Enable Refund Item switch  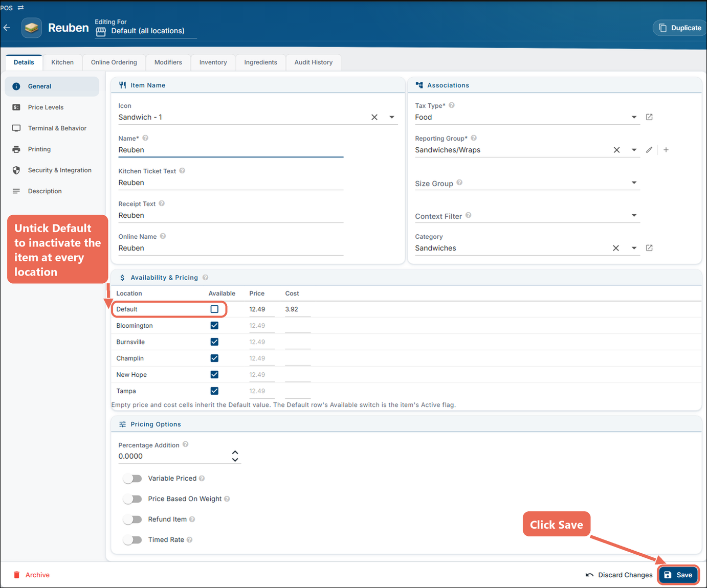pos(132,519)
